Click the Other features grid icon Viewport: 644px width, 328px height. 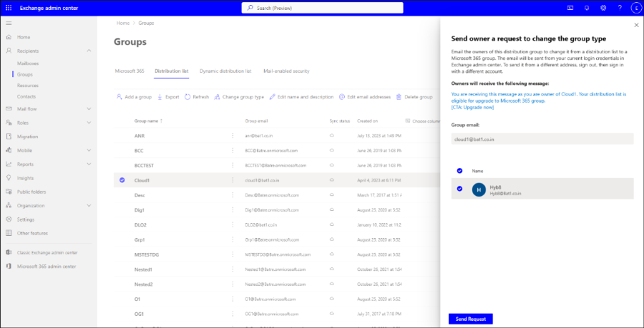(9, 233)
